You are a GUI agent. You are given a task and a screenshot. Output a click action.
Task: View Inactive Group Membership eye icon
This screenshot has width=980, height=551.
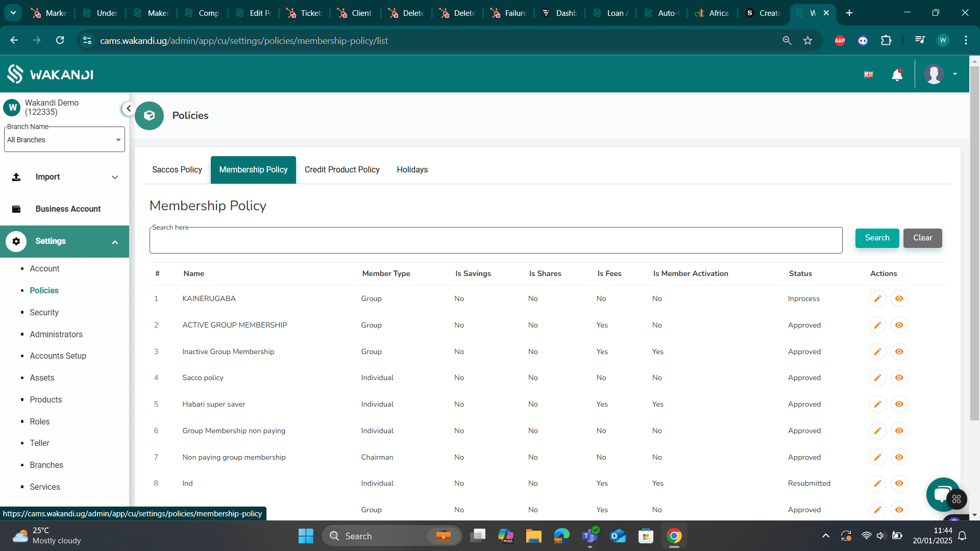pyautogui.click(x=899, y=352)
